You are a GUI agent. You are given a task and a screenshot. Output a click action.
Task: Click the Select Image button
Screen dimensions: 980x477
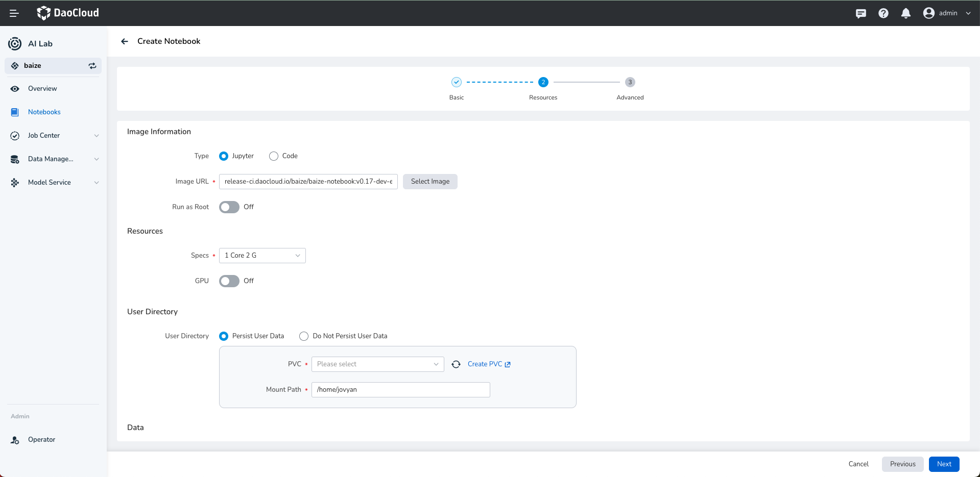click(430, 182)
